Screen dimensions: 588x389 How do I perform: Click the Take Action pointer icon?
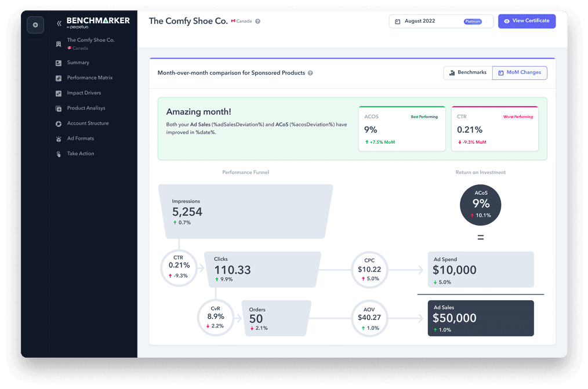coord(59,154)
